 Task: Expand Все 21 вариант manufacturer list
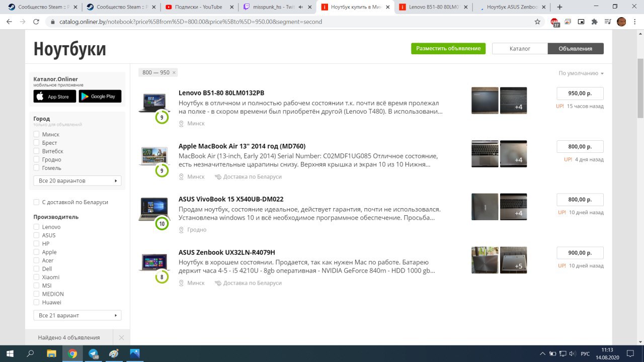77,315
